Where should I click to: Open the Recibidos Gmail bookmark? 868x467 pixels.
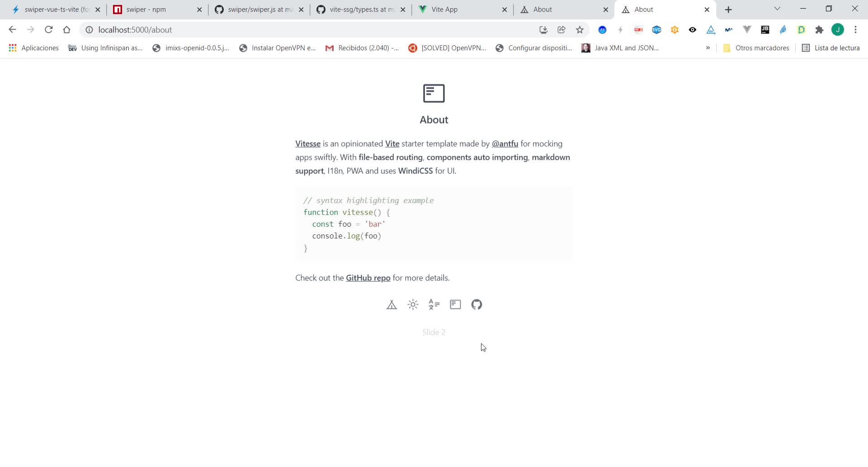click(362, 48)
